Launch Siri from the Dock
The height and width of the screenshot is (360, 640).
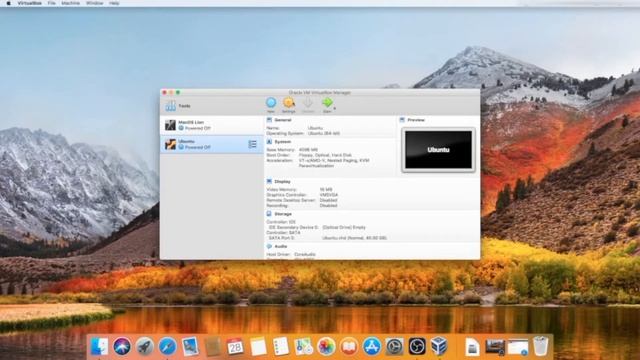(x=122, y=347)
